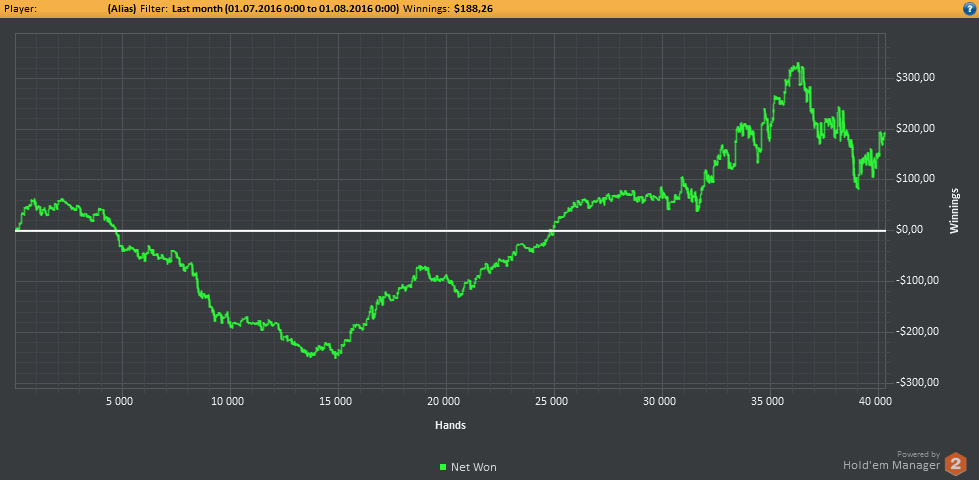This screenshot has height=480, width=979.
Task: Click the vertical Winnings axis title
Action: click(954, 213)
